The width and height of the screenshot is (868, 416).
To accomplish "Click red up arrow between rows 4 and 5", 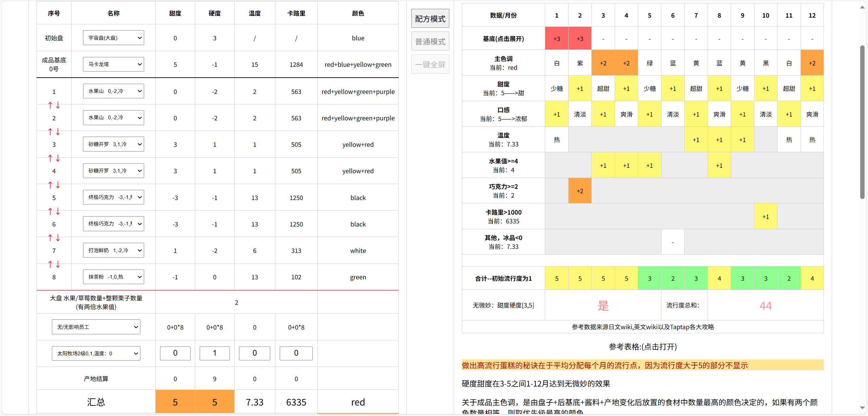I will tap(50, 185).
